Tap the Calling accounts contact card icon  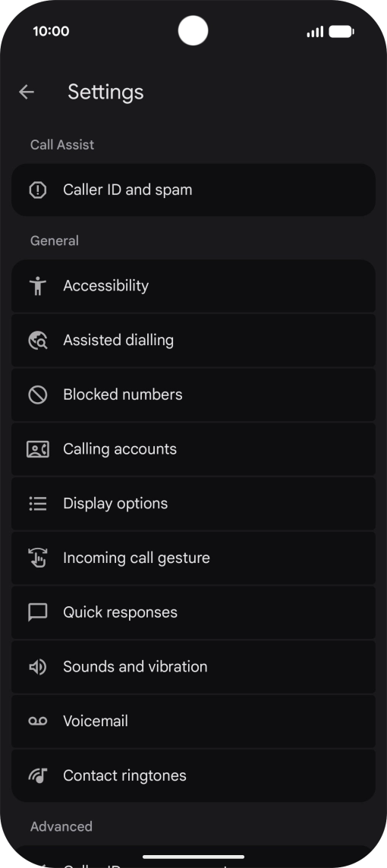(x=38, y=449)
